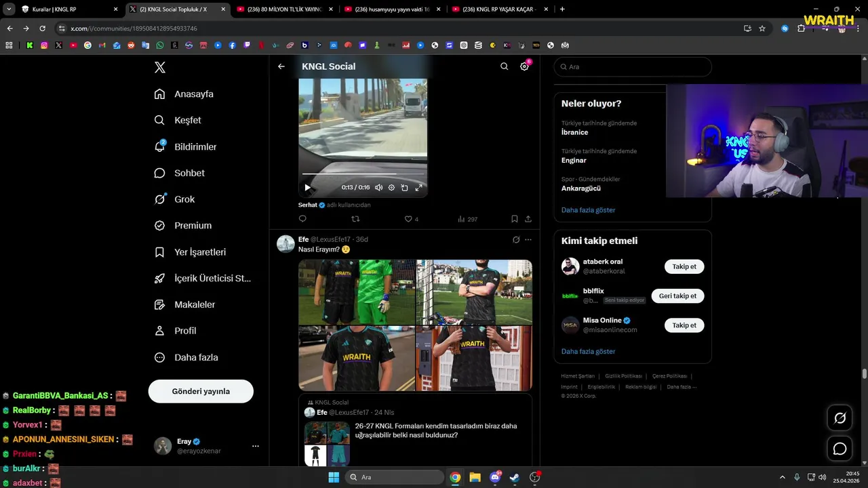View analytics showing 297 views
This screenshot has height=488, width=868.
click(467, 219)
